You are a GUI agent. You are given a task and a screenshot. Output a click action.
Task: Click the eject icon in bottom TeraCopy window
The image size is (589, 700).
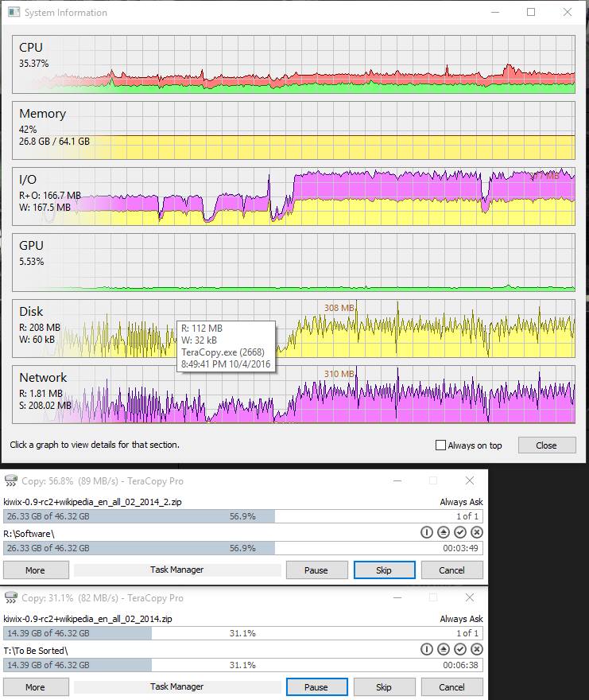point(443,649)
